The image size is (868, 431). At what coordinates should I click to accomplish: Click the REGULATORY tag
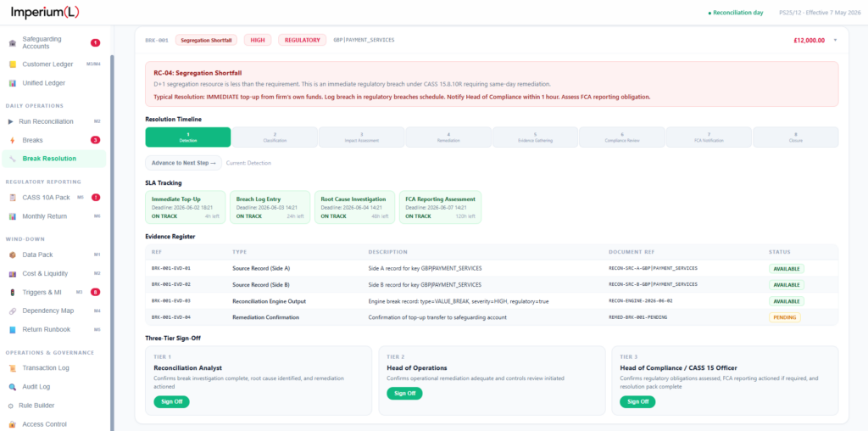(x=303, y=40)
